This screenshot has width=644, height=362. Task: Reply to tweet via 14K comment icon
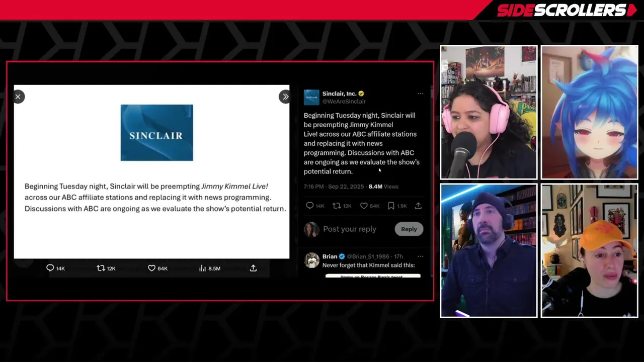(x=310, y=206)
